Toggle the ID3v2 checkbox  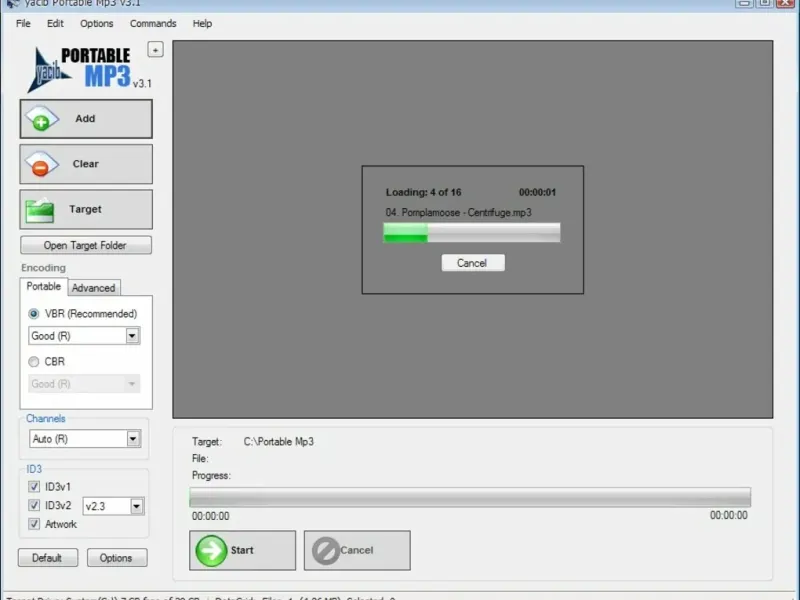34,505
